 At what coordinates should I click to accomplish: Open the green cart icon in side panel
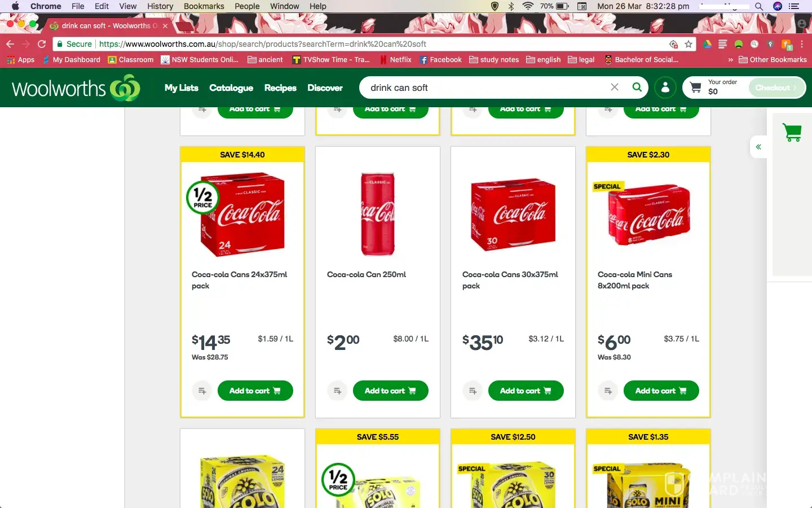click(792, 133)
